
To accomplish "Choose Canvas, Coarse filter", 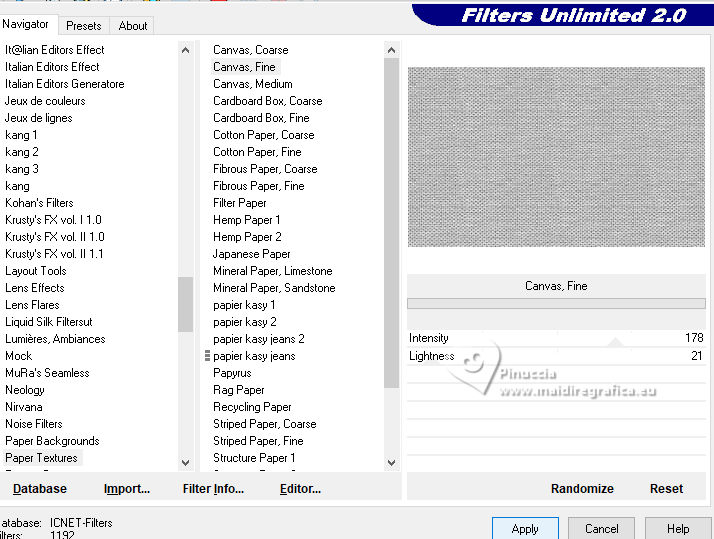I will (250, 50).
